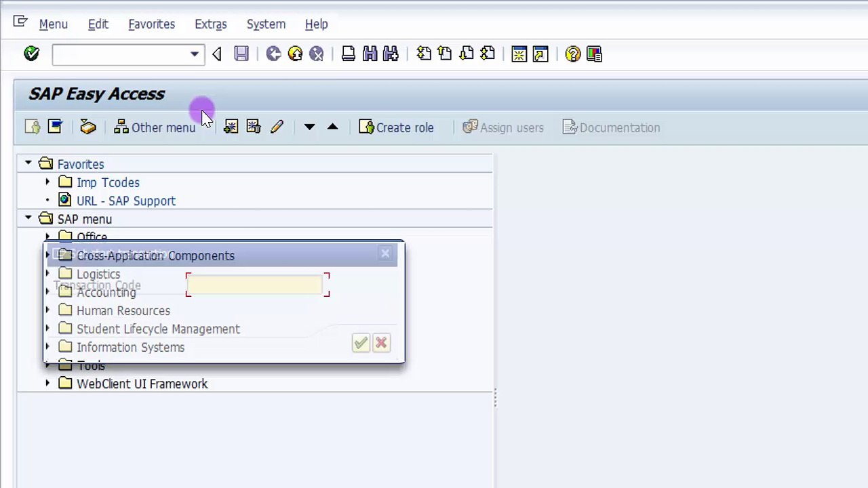
Task: Go to Previous Page icon
Action: (x=445, y=54)
